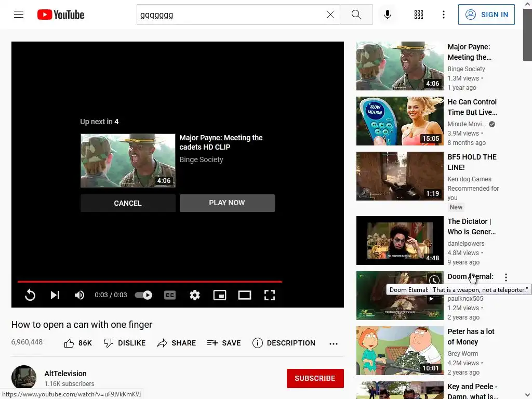Viewport: 532px width, 399px height.
Task: Open Major Payne thumbnail in up next overlay
Action: pos(128,161)
